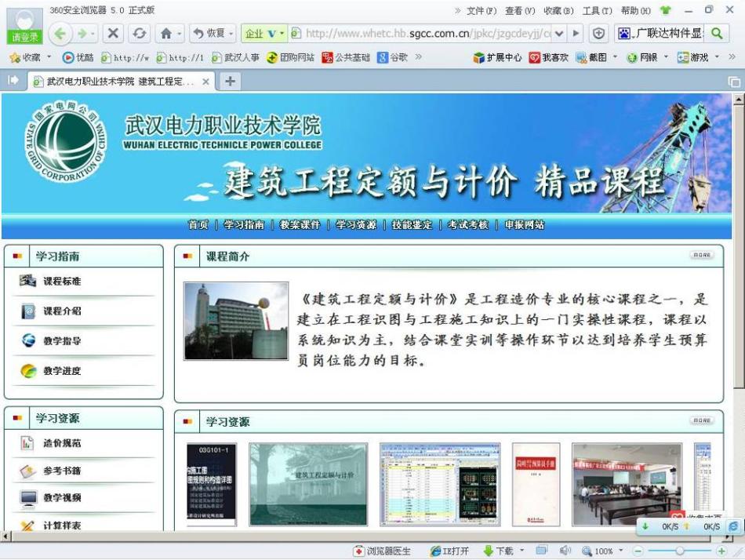Image resolution: width=745 pixels, height=560 pixels.
Task: Open the 请登录 login avatar
Action: [24, 26]
